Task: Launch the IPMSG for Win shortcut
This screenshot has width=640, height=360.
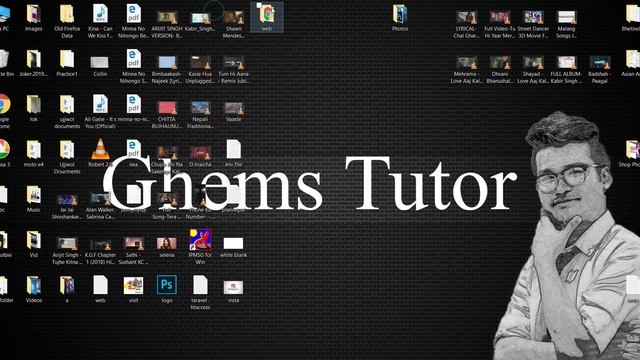Action: (200, 240)
